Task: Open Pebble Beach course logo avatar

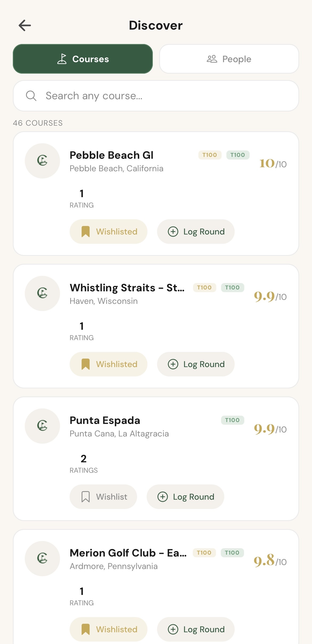Action: coord(42,161)
